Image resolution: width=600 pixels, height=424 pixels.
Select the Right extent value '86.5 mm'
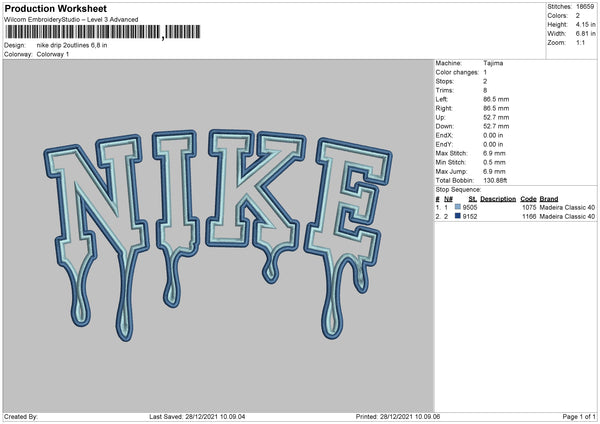pyautogui.click(x=496, y=108)
